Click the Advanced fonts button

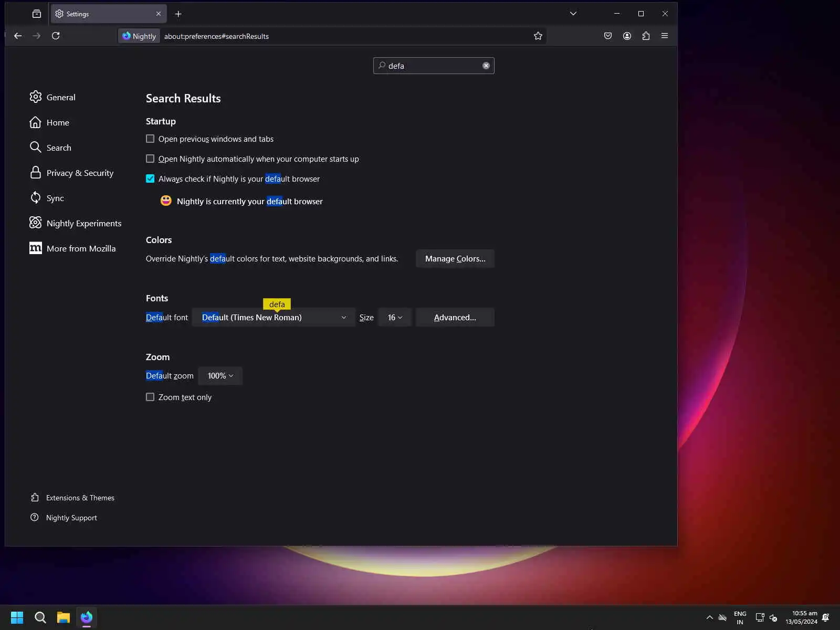click(x=455, y=318)
